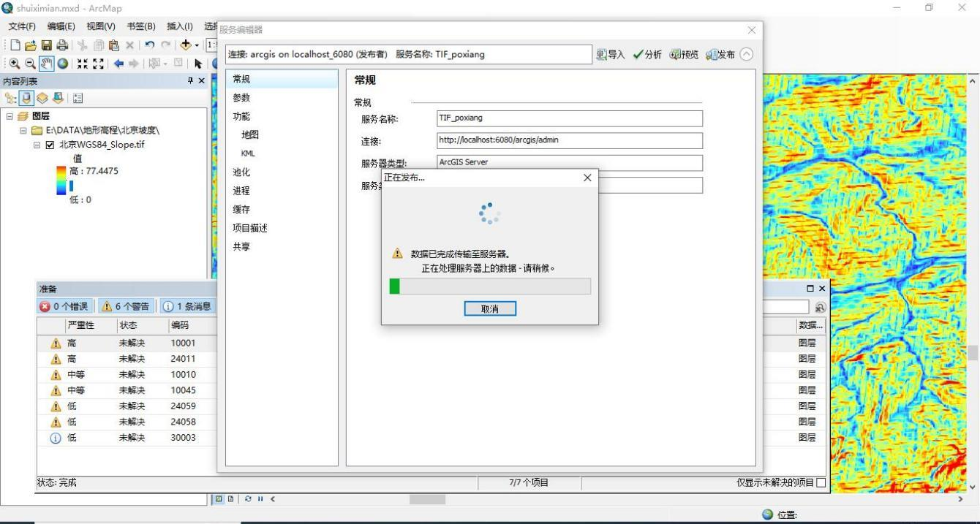This screenshot has height=524, width=980.
Task: Enable 仅显示未解决的项目 checkbox
Action: (821, 482)
